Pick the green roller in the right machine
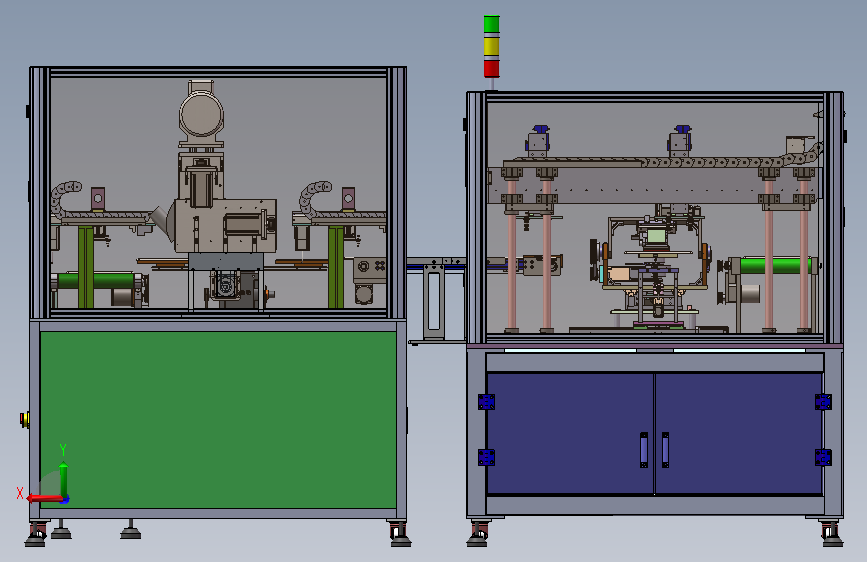 click(x=776, y=266)
